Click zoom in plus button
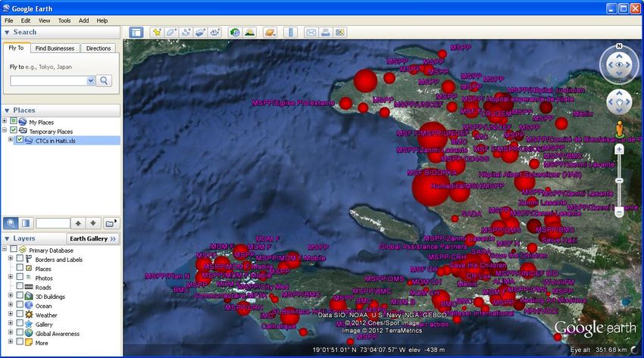 tap(619, 150)
